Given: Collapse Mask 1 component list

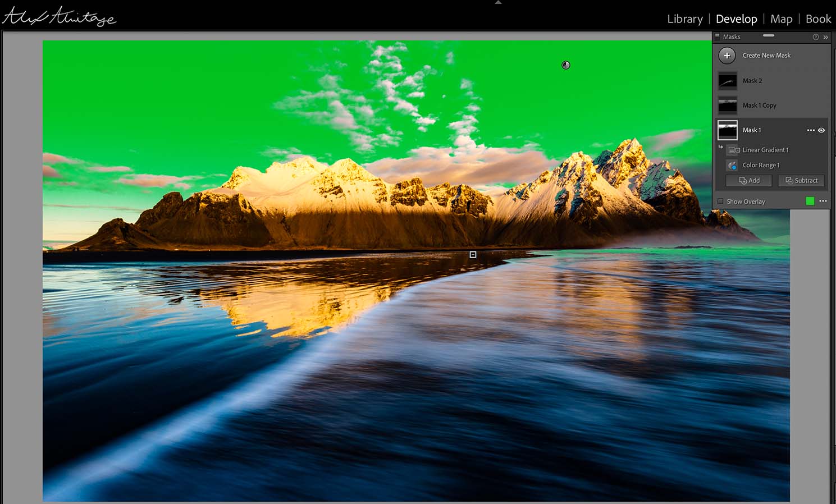Looking at the screenshot, I should tap(720, 146).
